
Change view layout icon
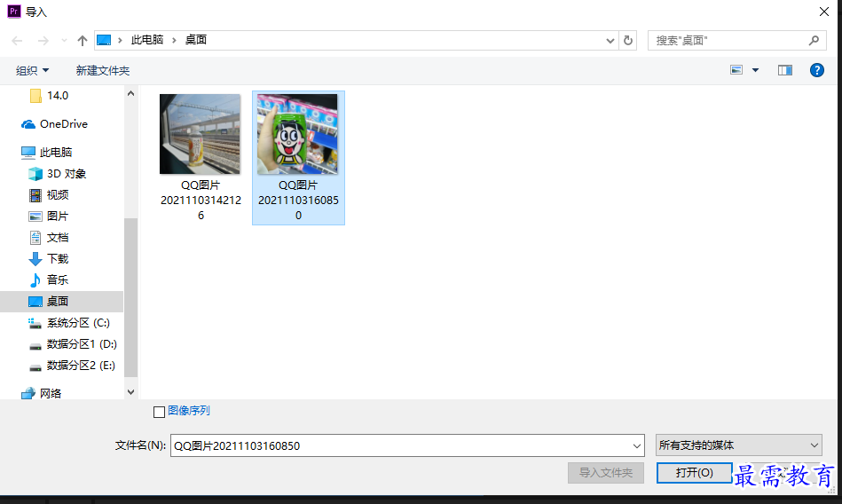[x=736, y=70]
